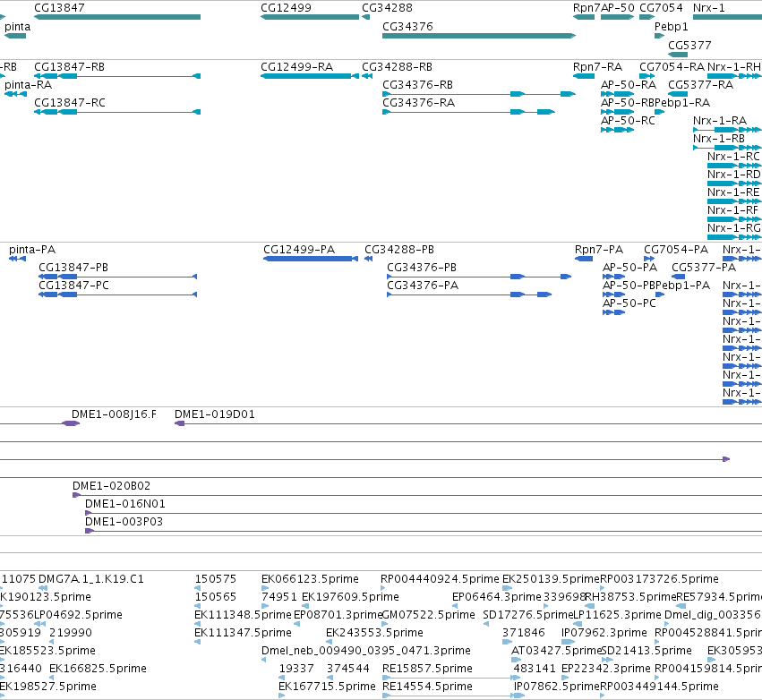762x700 pixels.
Task: Click the CG7054-PA protein label
Action: [x=676, y=250]
